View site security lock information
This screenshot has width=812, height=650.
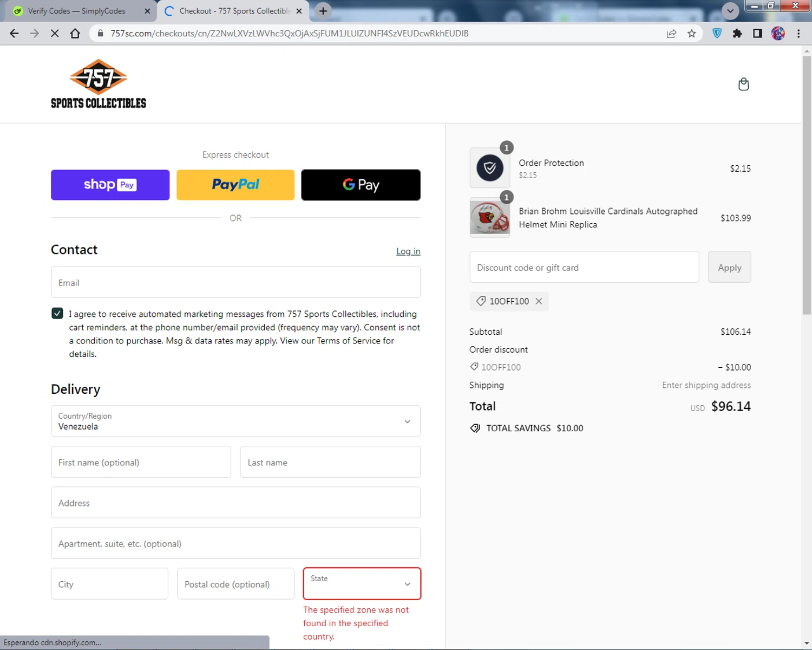(x=100, y=34)
